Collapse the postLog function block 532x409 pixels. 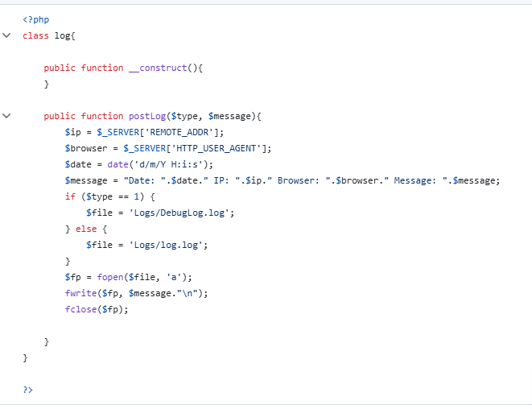click(6, 116)
